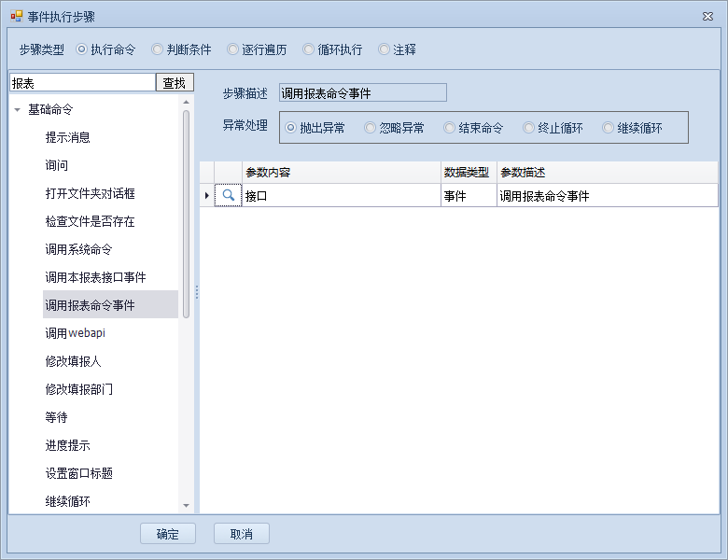This screenshot has height=560, width=728.
Task: Confirm with the 确定 button
Action: [167, 534]
